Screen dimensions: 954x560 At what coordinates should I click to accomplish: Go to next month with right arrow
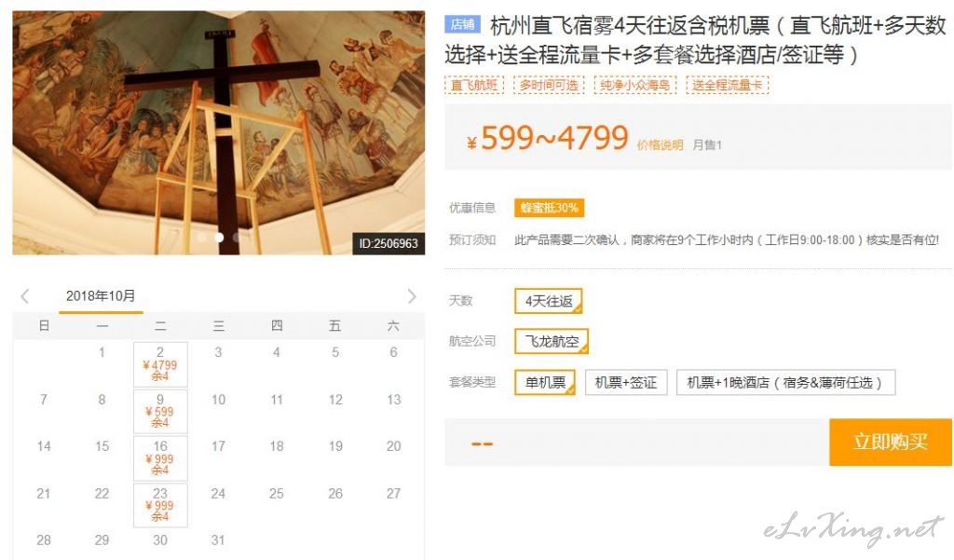(412, 296)
